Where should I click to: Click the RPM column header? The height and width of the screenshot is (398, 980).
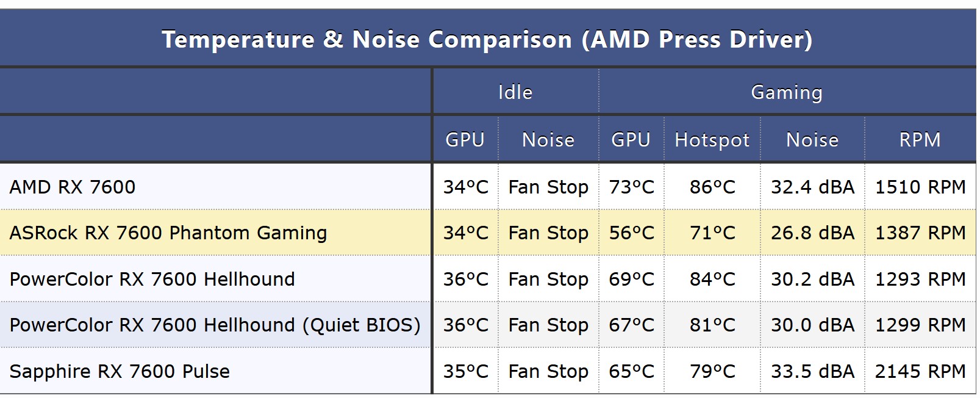pos(920,140)
